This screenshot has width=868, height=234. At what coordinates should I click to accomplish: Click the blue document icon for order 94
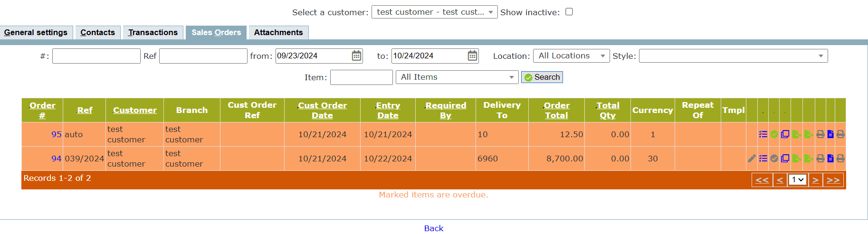[x=830, y=159]
